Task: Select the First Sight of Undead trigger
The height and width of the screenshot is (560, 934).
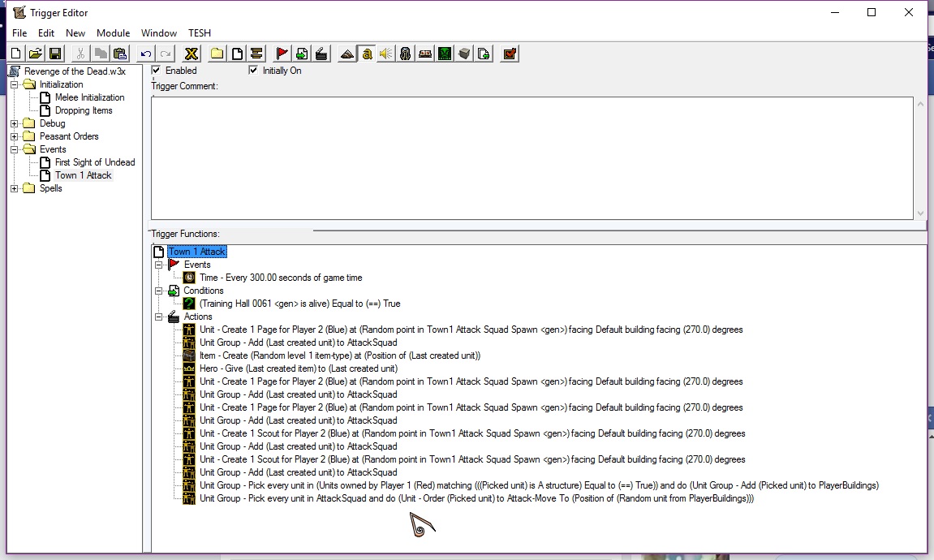Action: tap(95, 162)
